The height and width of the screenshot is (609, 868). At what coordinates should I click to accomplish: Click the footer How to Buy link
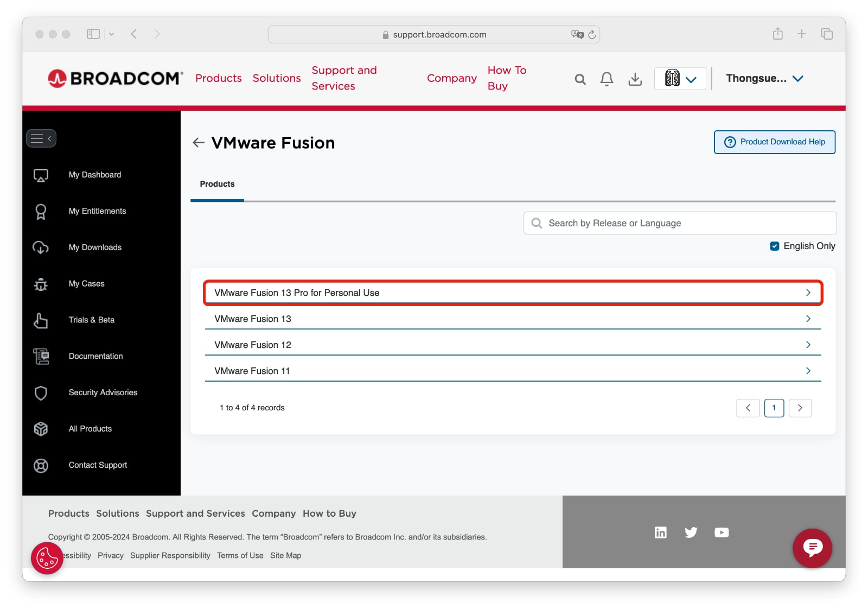[x=329, y=513]
